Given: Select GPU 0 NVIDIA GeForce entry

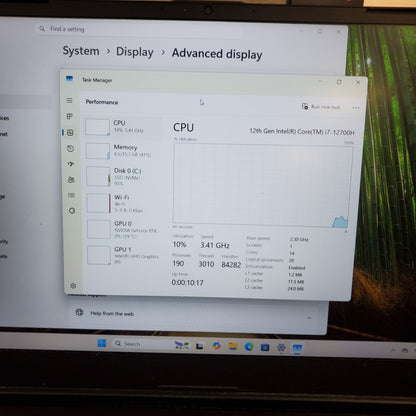Looking at the screenshot, I should click(123, 229).
